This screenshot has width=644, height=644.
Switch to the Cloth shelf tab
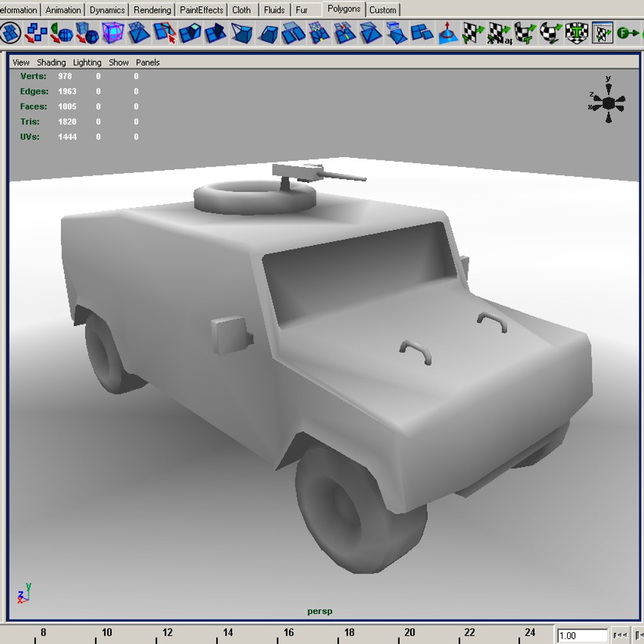242,10
